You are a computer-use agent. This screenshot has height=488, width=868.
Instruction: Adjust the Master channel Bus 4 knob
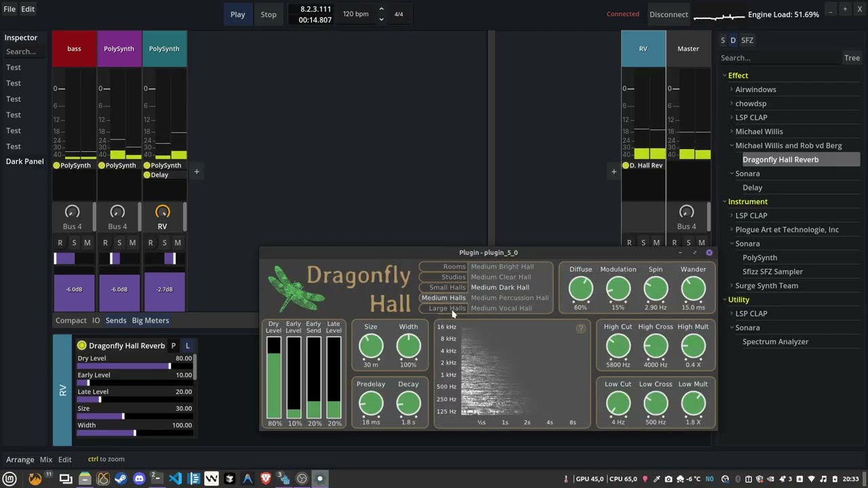click(x=686, y=212)
